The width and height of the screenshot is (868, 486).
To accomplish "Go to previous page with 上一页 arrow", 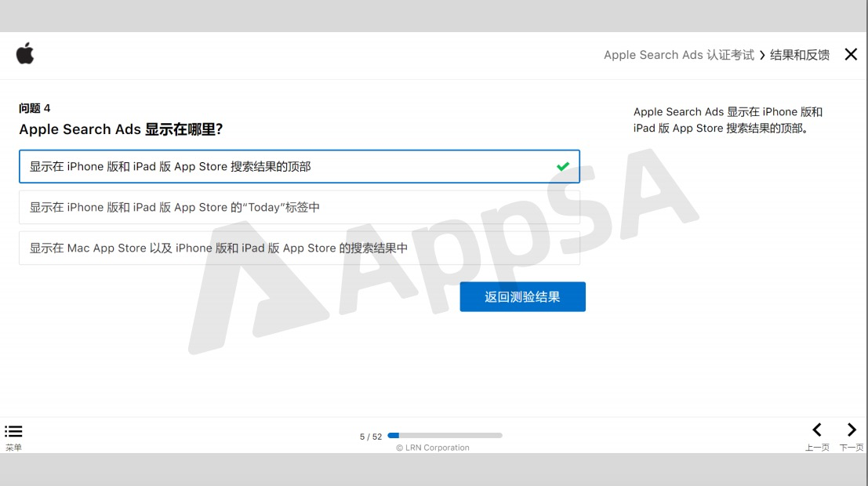I will 817,430.
